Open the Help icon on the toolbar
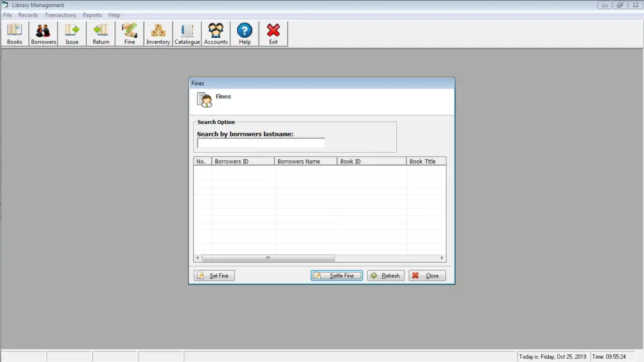644x362 pixels. pos(244,33)
